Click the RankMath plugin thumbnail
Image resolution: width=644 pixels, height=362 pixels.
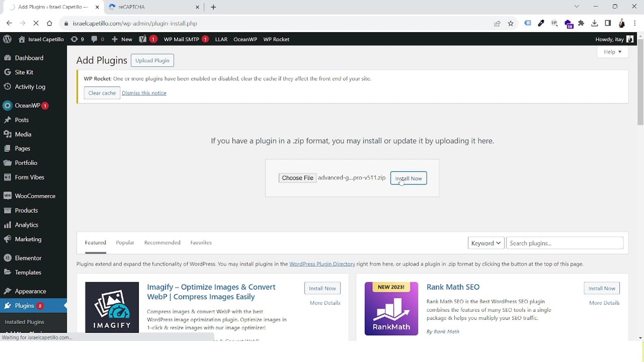tap(391, 308)
